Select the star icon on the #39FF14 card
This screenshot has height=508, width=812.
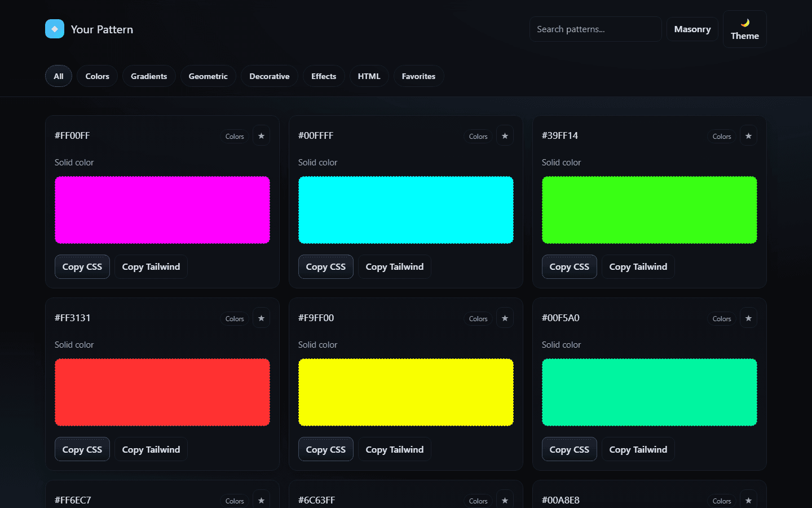pos(748,135)
